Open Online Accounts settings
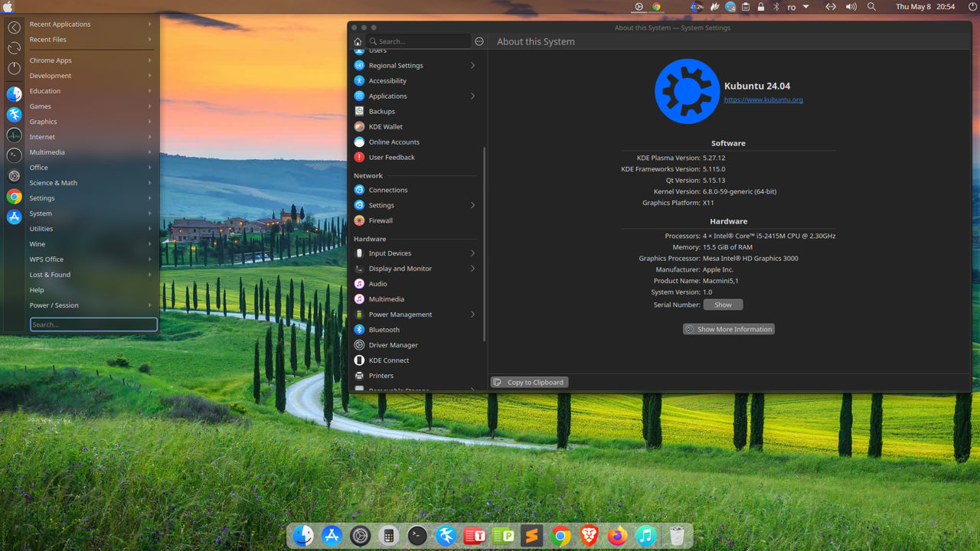 (417, 142)
